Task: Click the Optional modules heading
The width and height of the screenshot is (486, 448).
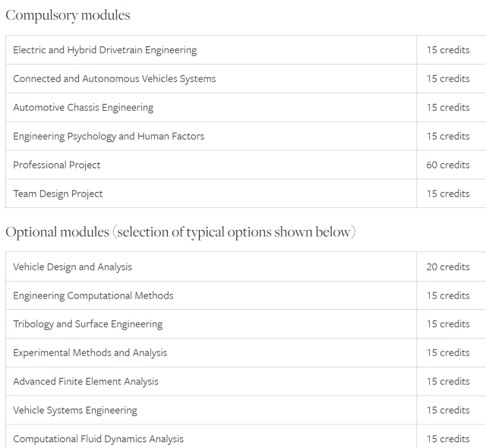Action: click(181, 232)
